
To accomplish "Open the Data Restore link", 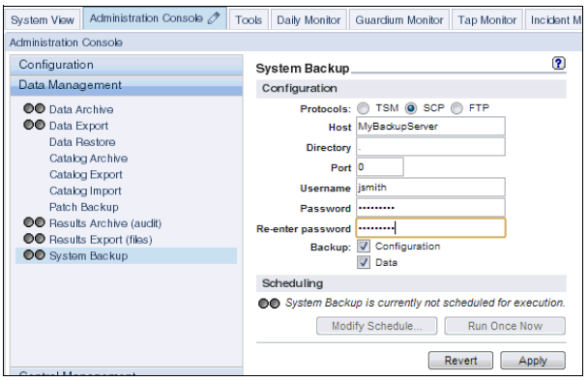I will 82,142.
